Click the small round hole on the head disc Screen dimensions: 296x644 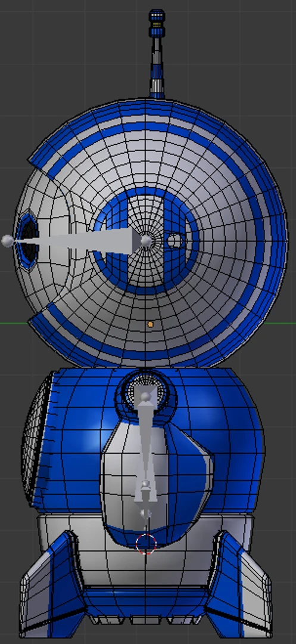(x=175, y=241)
